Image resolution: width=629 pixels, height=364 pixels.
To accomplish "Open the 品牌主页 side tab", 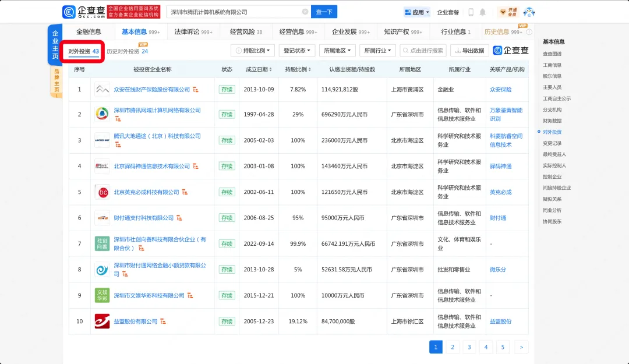I will pyautogui.click(x=56, y=82).
